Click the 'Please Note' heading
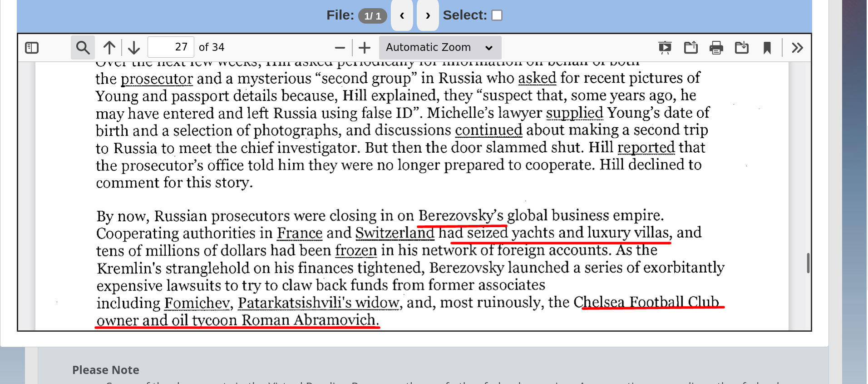Viewport: 868px width, 384px height. click(x=106, y=370)
